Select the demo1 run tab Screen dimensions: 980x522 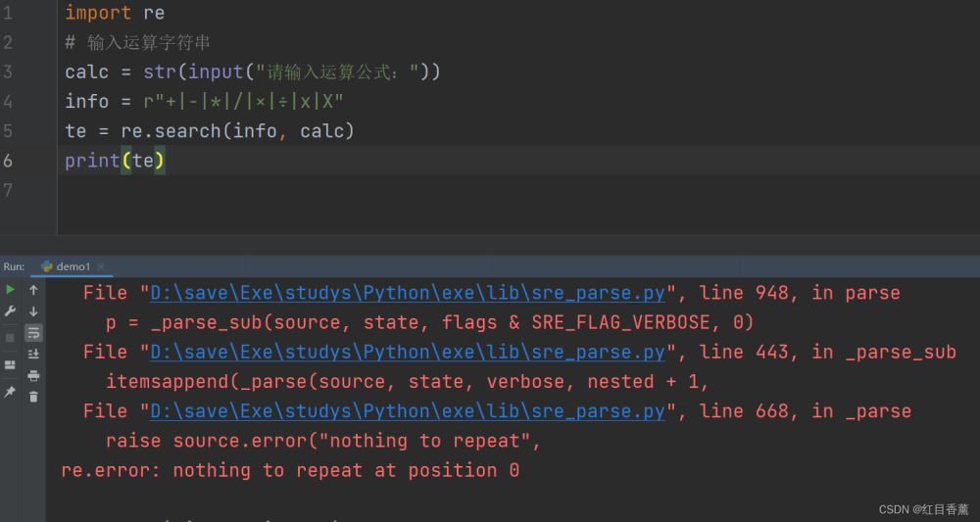pyautogui.click(x=67, y=266)
